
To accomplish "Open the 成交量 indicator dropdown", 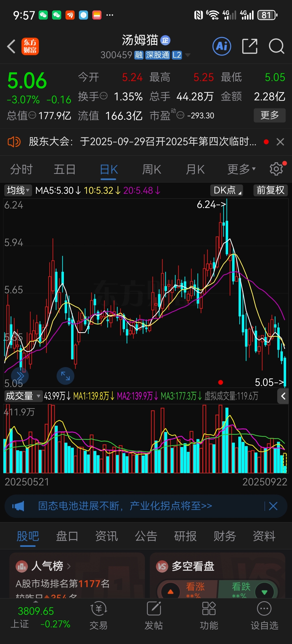I will [x=24, y=396].
